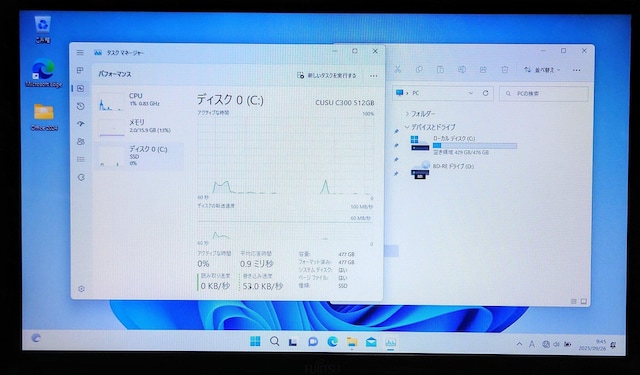The image size is (640, 375).
Task: Expand address bar history dropdown chevron
Action: tap(471, 93)
